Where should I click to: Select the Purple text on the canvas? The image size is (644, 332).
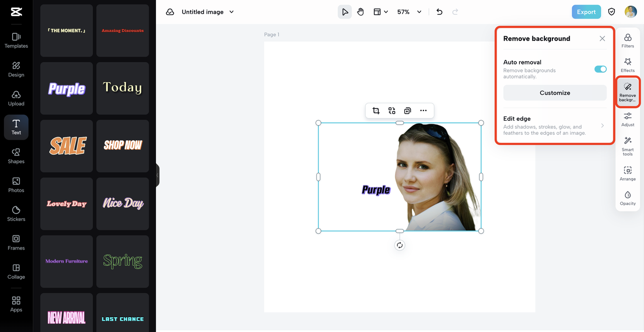pos(376,190)
